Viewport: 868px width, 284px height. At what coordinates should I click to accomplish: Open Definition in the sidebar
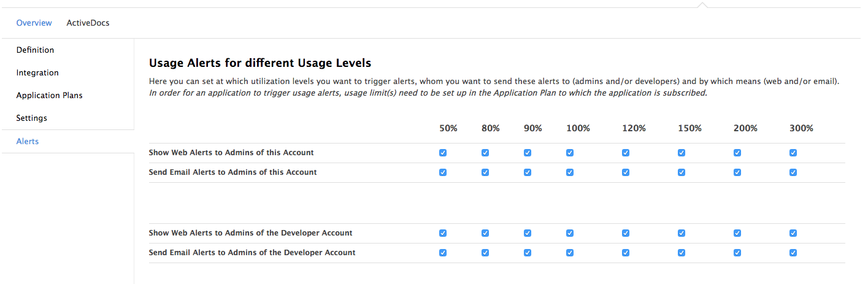tap(35, 50)
